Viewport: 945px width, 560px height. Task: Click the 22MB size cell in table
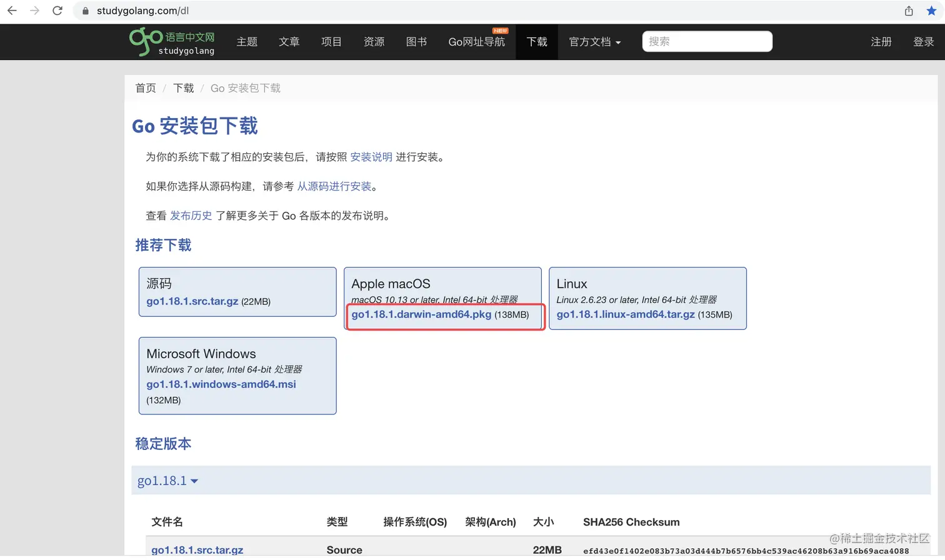pos(547,550)
